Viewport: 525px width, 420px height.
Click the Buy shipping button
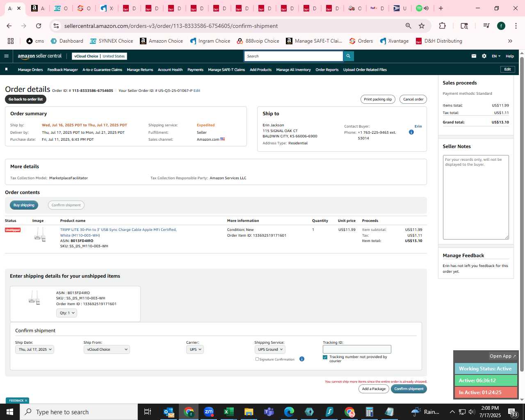point(24,205)
